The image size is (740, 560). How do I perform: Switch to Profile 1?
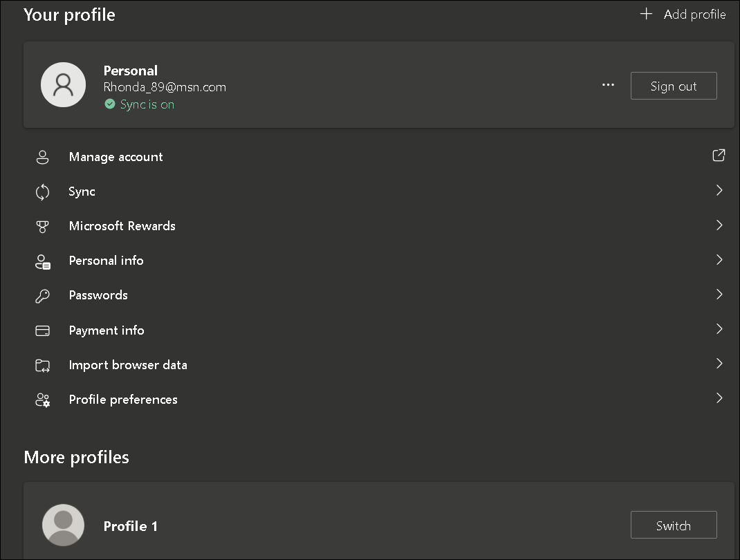tap(673, 525)
